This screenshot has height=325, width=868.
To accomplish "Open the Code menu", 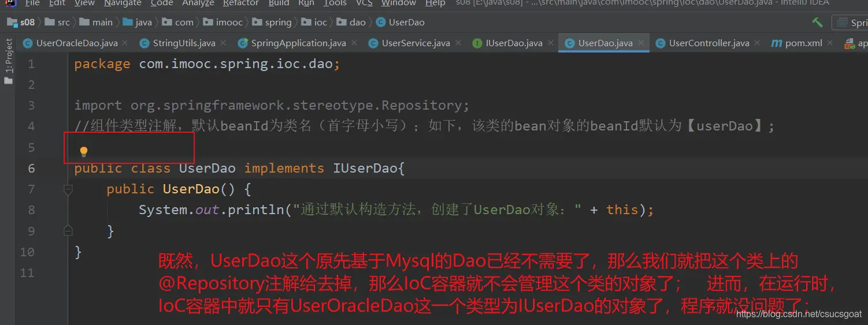I will pos(162,3).
